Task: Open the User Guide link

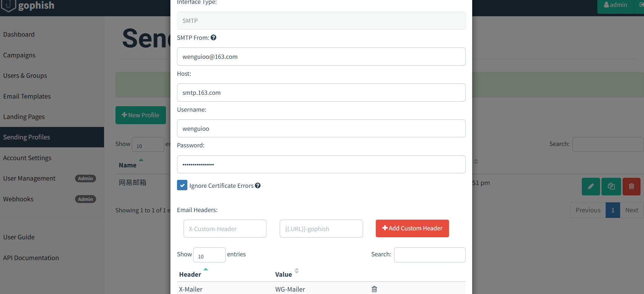Action: (x=19, y=237)
